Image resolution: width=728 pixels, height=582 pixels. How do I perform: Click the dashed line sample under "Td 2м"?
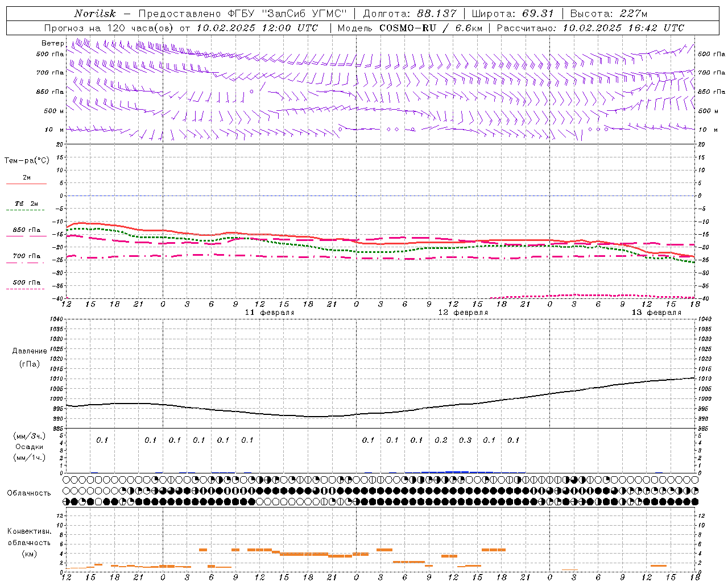26,210
